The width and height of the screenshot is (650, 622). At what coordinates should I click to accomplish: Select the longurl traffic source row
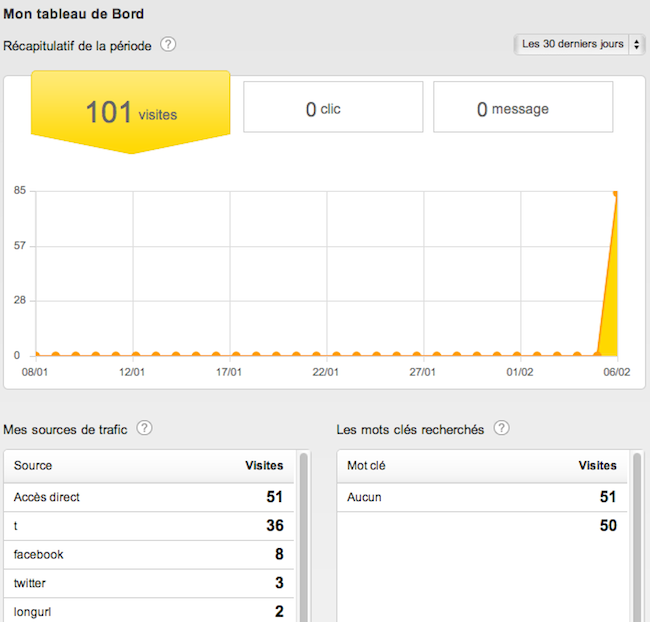coord(148,611)
